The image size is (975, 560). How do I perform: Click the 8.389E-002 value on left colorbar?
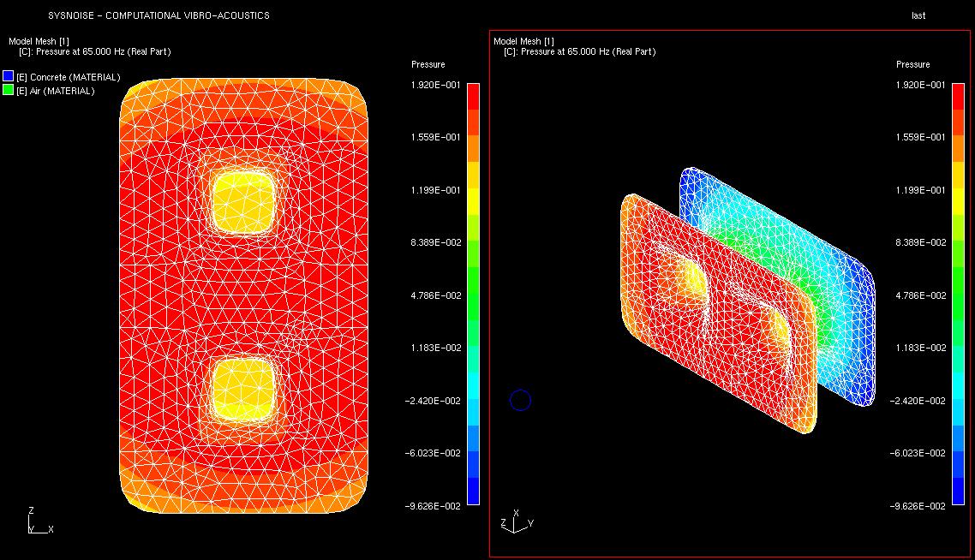435,242
